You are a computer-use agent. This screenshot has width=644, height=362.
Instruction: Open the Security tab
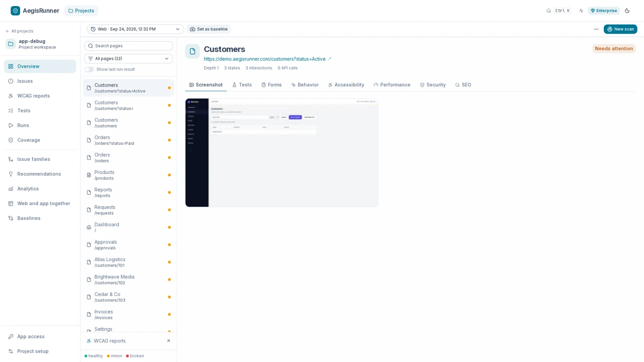[x=433, y=85]
